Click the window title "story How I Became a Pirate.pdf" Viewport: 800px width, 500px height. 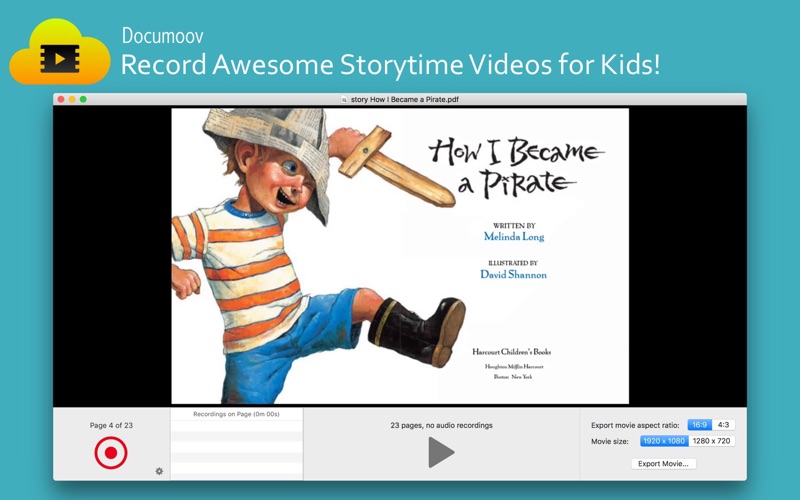pos(405,99)
